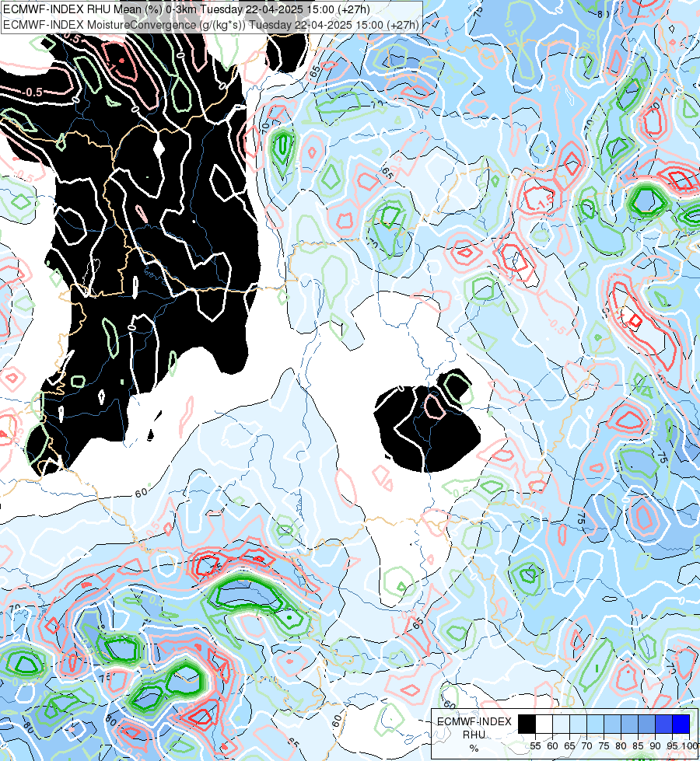The image size is (700, 761).
Task: Click the legend tick label '60'
Action: (552, 746)
